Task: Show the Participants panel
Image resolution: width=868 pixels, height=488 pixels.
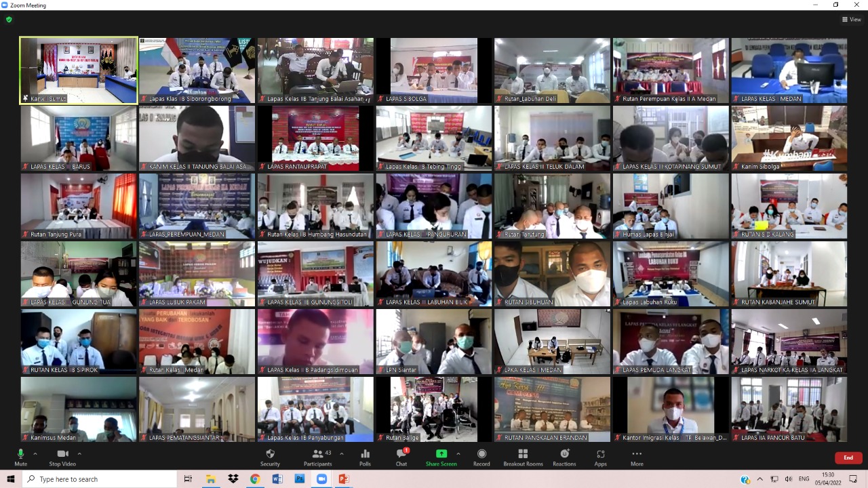Action: (317, 456)
